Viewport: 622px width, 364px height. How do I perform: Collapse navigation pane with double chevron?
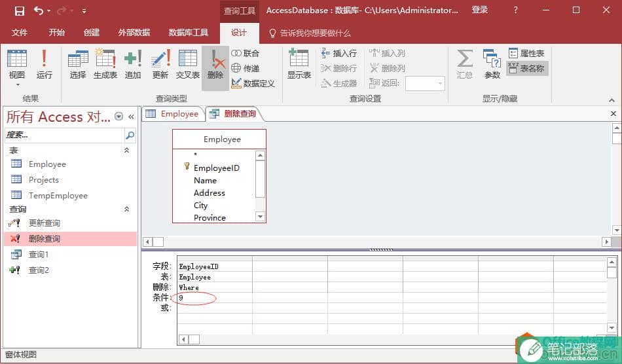[x=131, y=117]
